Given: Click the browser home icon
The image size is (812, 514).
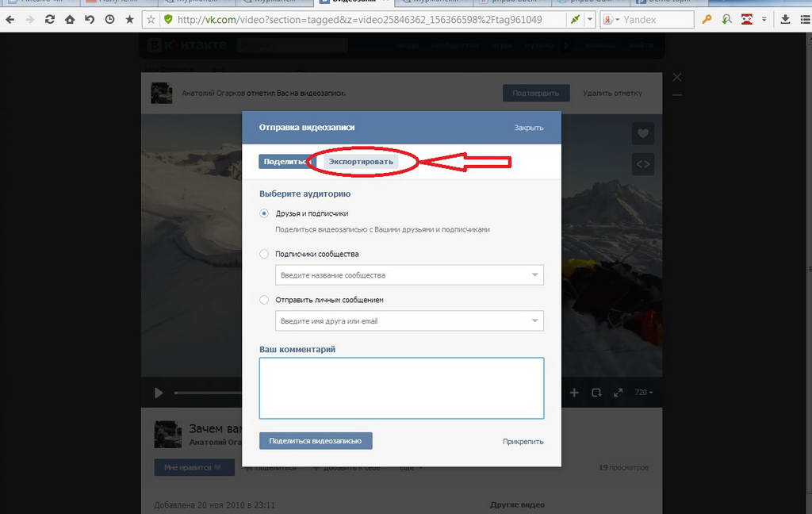Looking at the screenshot, I should click(x=70, y=19).
